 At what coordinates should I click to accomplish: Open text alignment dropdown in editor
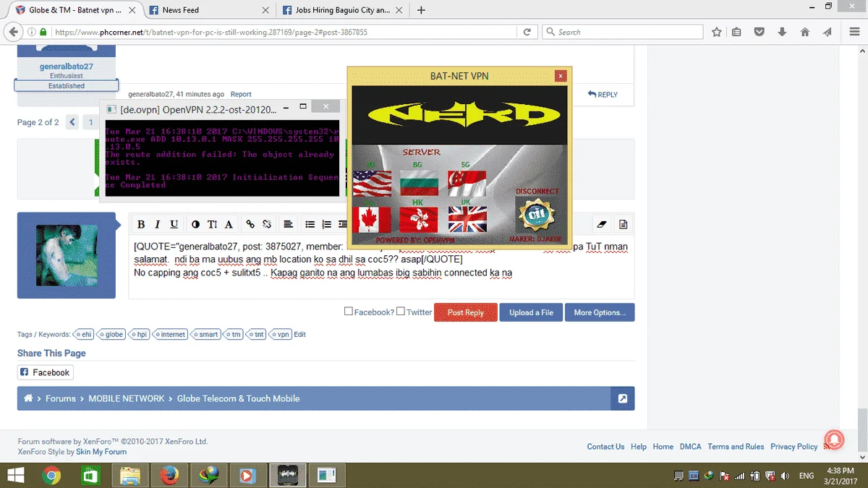tap(288, 224)
